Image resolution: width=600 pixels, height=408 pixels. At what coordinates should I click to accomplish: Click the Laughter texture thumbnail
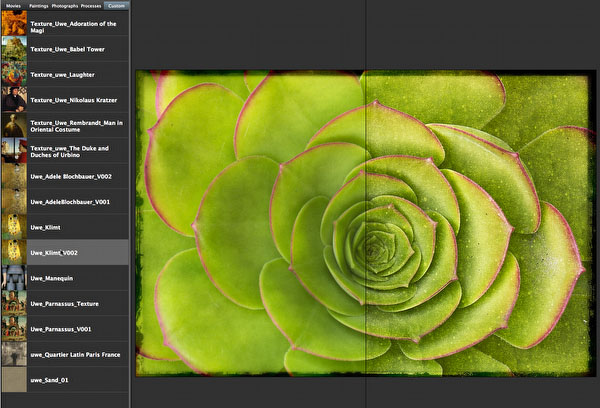(14, 74)
